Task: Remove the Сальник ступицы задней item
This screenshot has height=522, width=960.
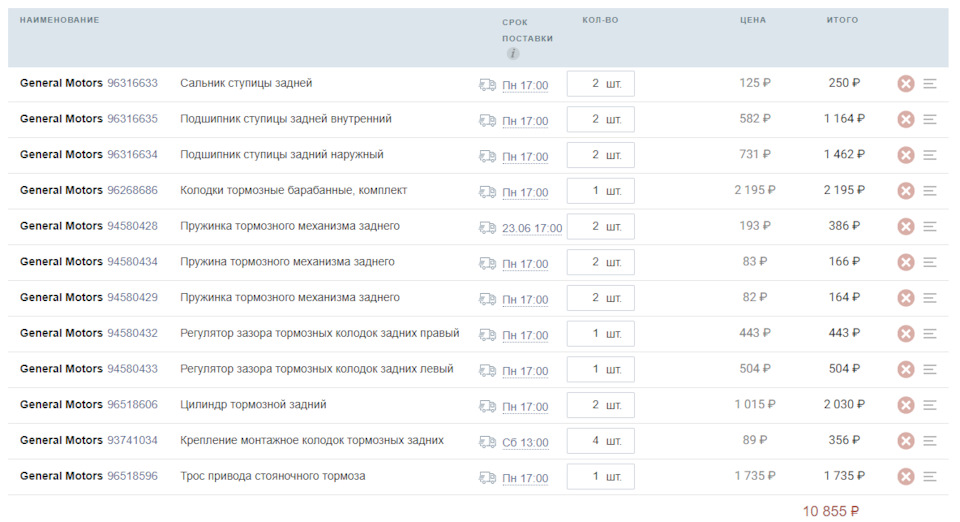Action: (906, 84)
